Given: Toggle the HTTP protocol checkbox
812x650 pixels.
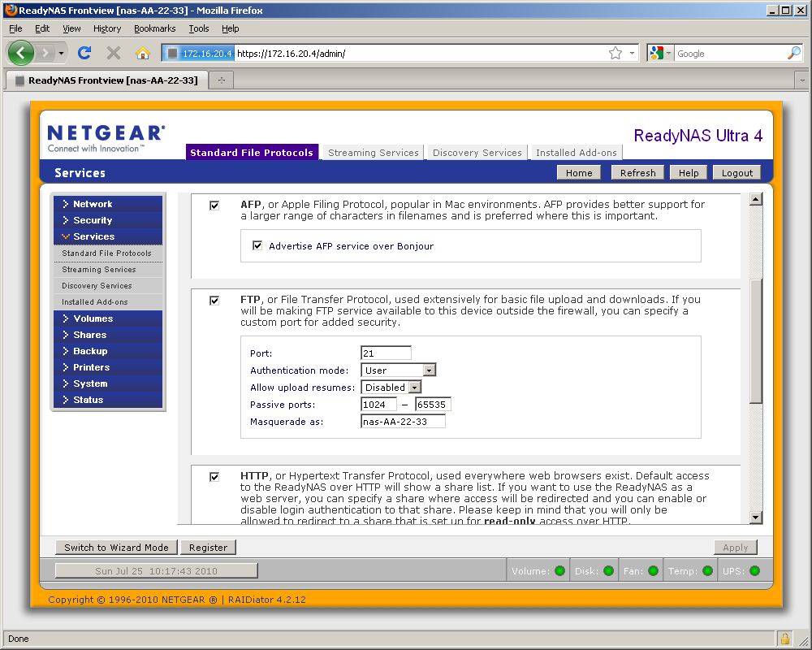Looking at the screenshot, I should pos(214,477).
